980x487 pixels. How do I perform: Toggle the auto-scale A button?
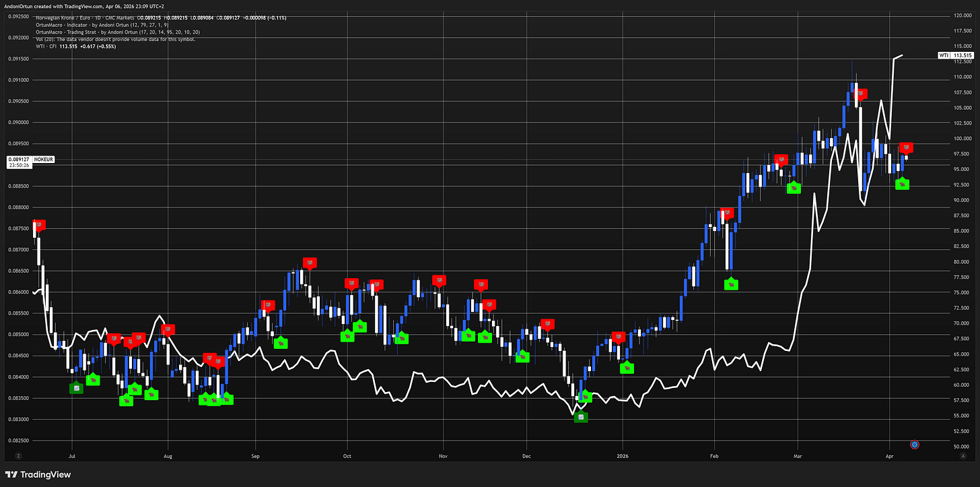pyautogui.click(x=964, y=456)
